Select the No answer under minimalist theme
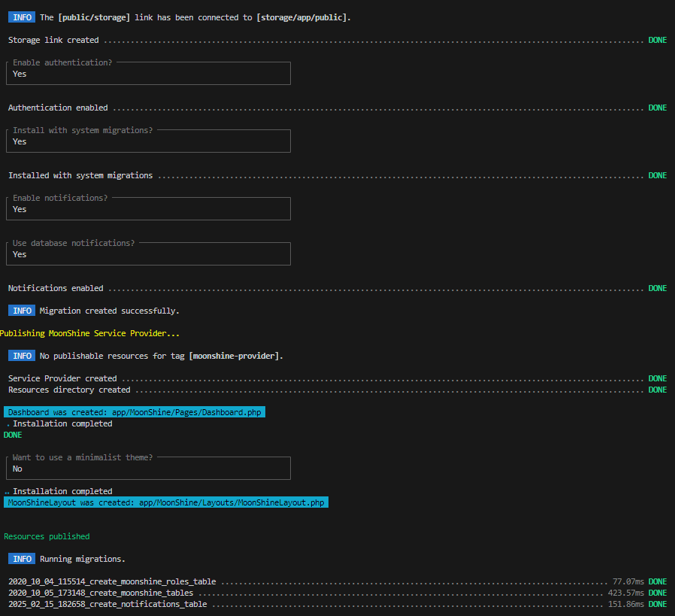This screenshot has width=675, height=616. (17, 469)
